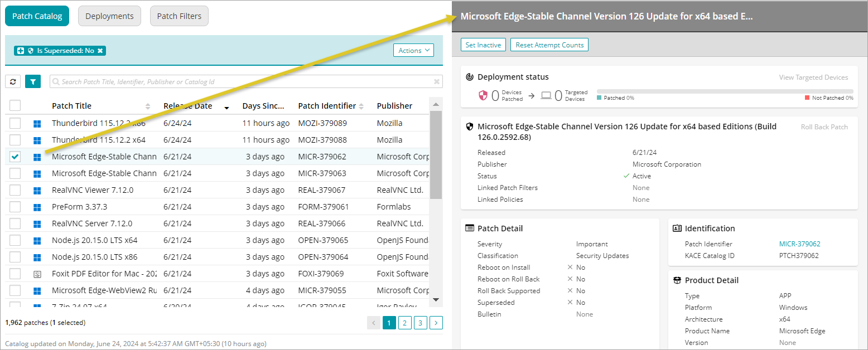Click Windows icon beside PreForm 3.37.3
Screen dimensions: 868x350
tap(37, 207)
